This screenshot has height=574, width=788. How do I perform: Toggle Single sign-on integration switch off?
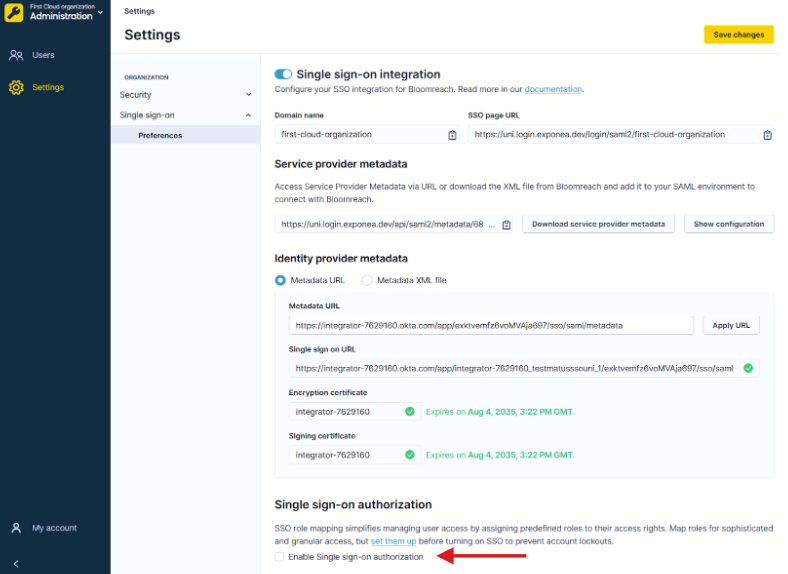(283, 74)
